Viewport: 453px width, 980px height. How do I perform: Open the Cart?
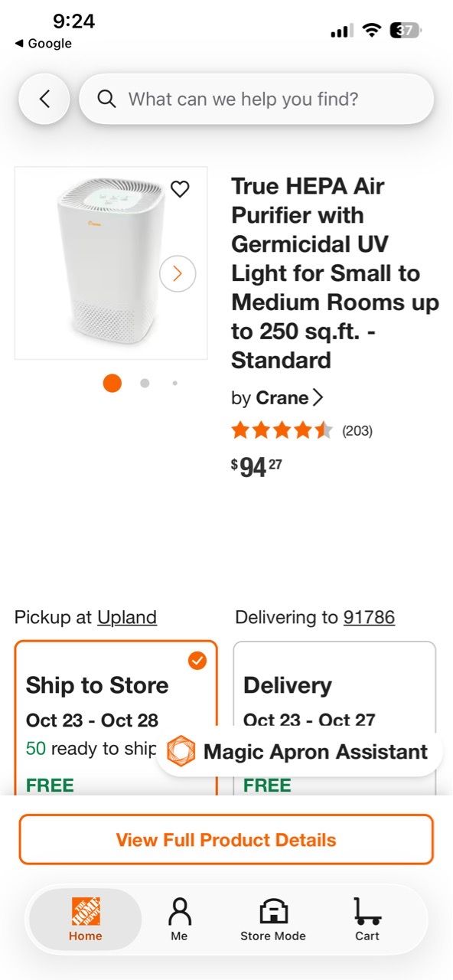coord(367,920)
